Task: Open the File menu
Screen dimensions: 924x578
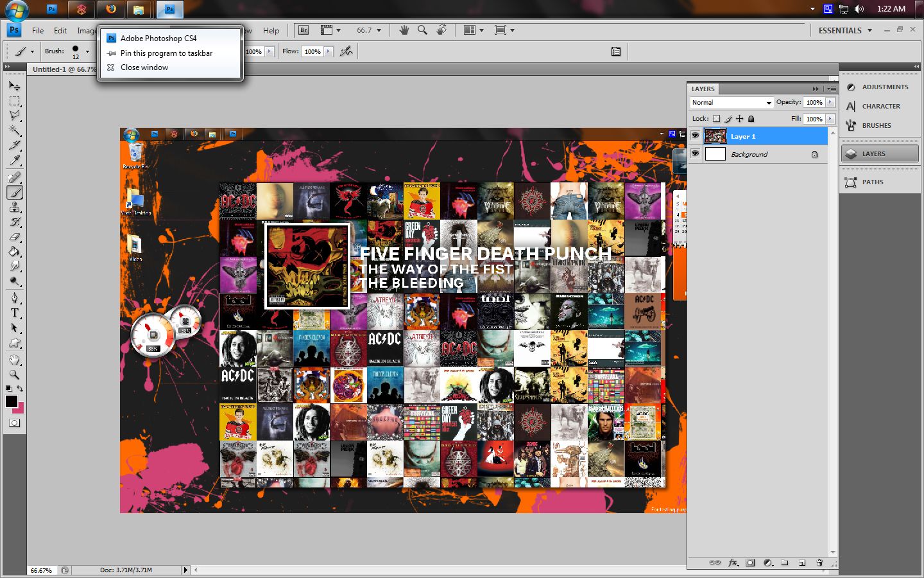Action: 38,30
